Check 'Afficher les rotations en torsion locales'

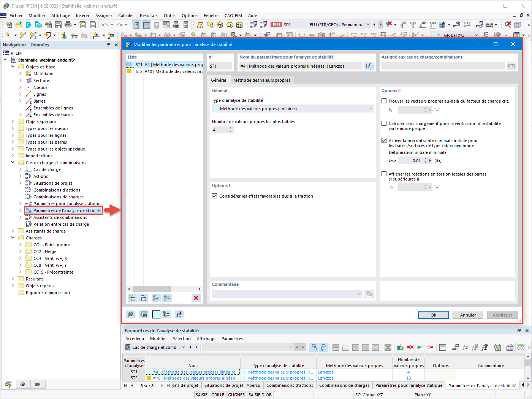(x=384, y=174)
